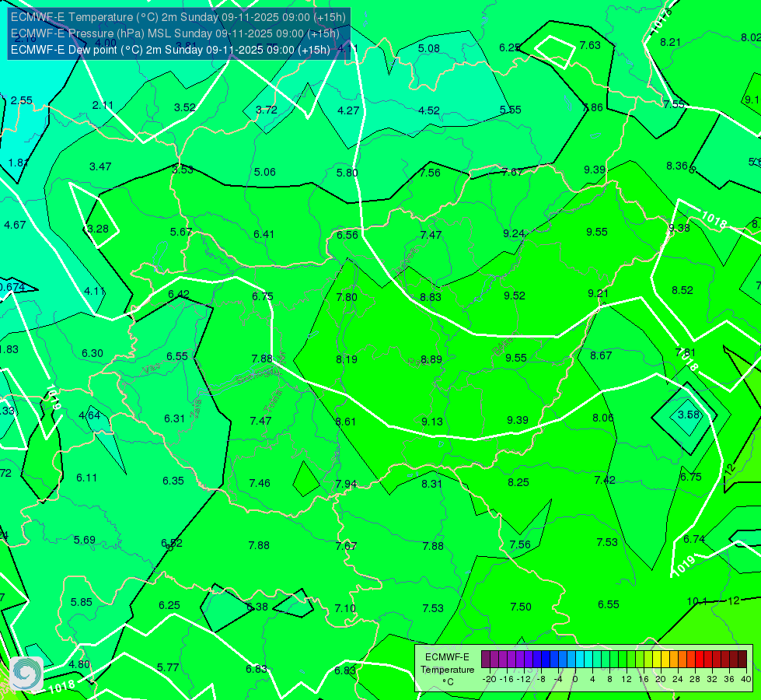This screenshot has height=700, width=761.
Task: Click the 7.50 dew point value
Action: [521, 607]
